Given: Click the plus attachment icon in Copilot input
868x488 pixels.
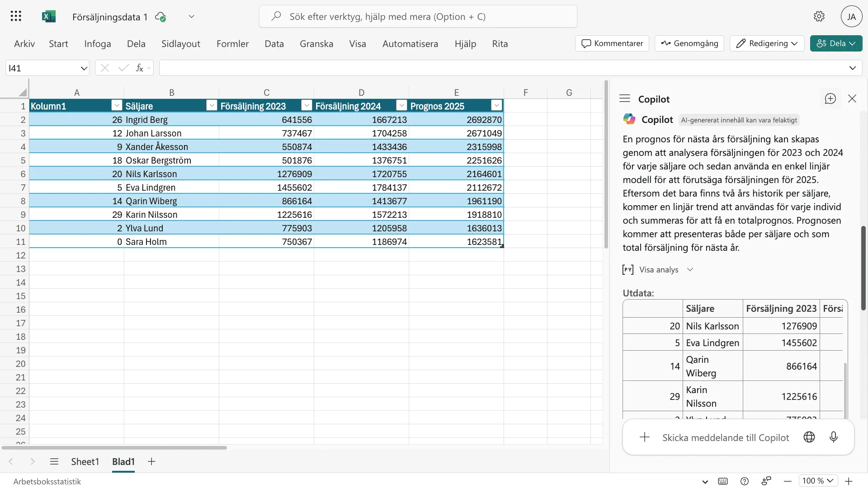Looking at the screenshot, I should [x=645, y=437].
